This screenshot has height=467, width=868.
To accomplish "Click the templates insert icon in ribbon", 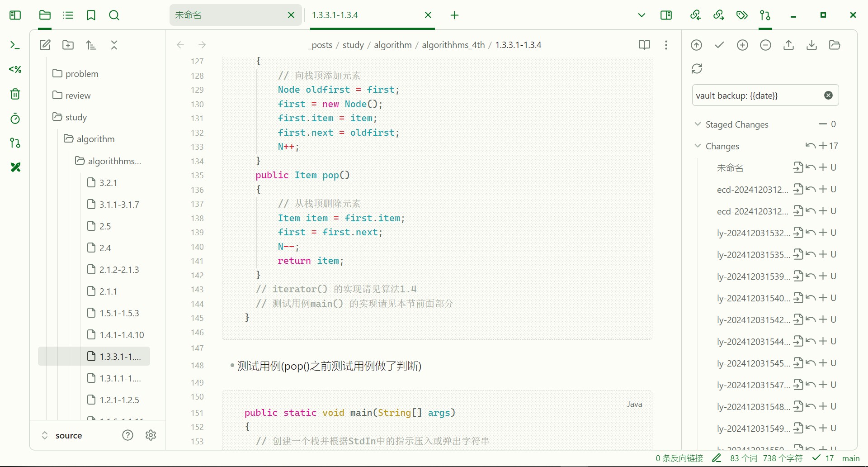I will tap(15, 69).
